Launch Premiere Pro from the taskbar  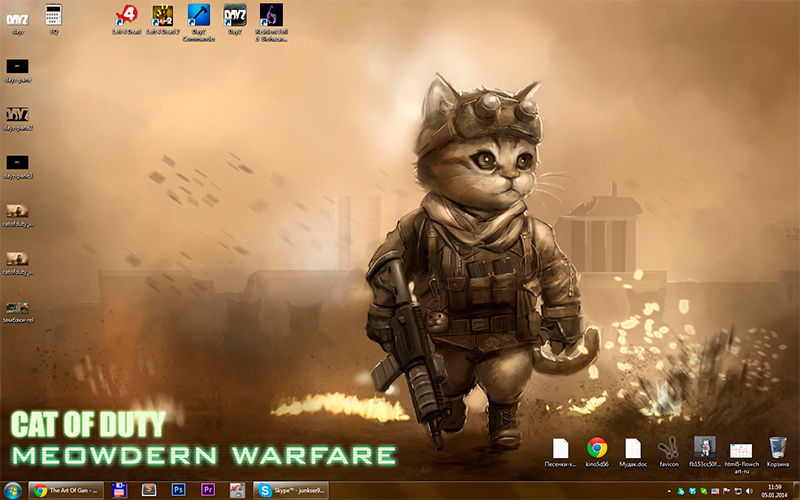click(208, 491)
